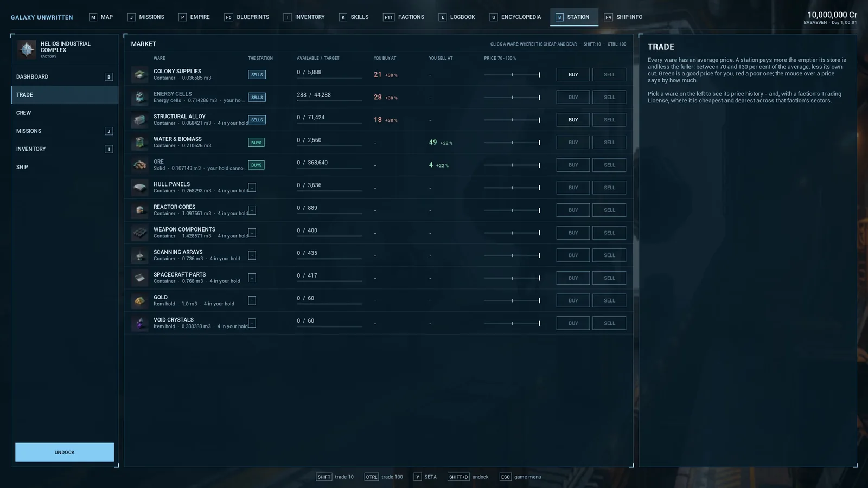Click the 10,000,000 Cr credits balance

pyautogui.click(x=832, y=15)
